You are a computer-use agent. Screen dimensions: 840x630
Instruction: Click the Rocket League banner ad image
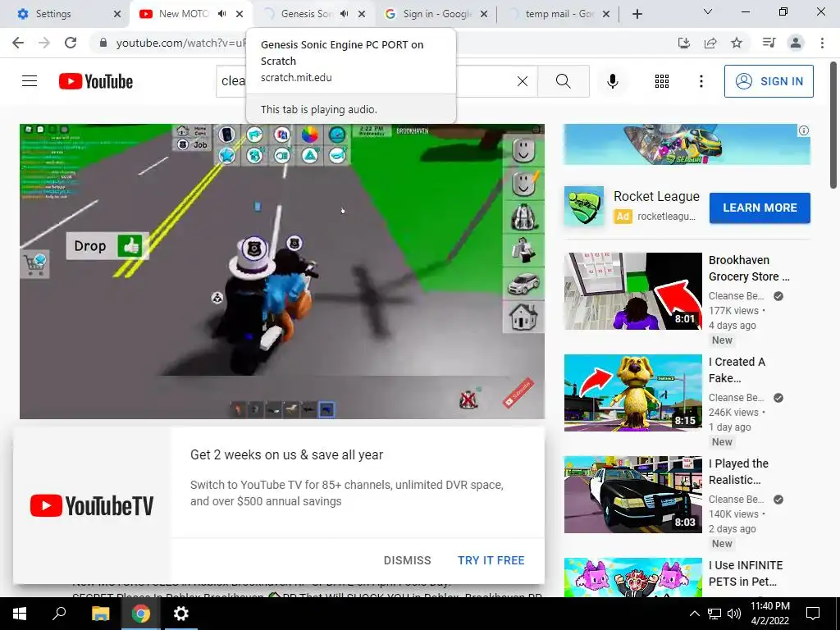coord(687,144)
